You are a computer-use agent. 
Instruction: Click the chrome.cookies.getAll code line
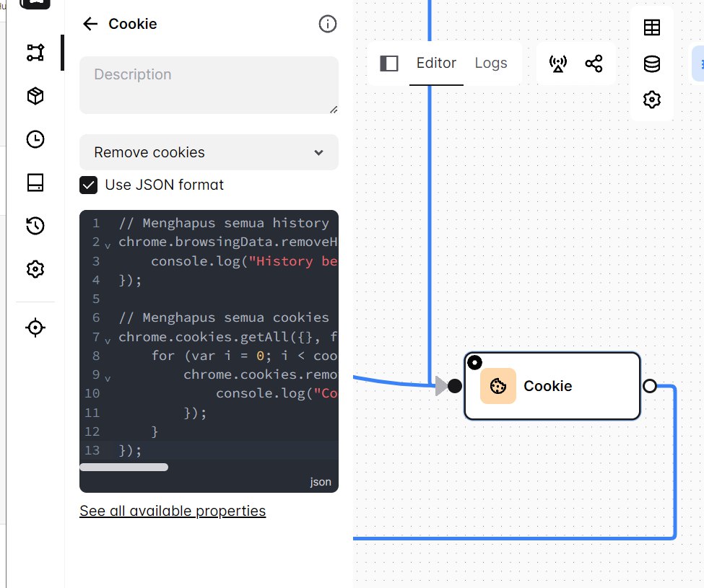click(x=227, y=336)
